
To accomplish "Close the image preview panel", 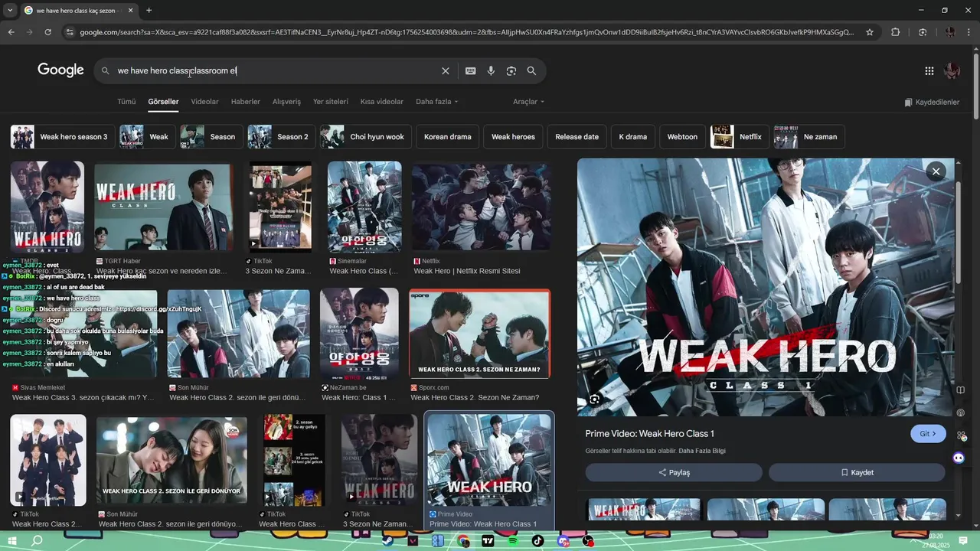I will click(x=936, y=171).
